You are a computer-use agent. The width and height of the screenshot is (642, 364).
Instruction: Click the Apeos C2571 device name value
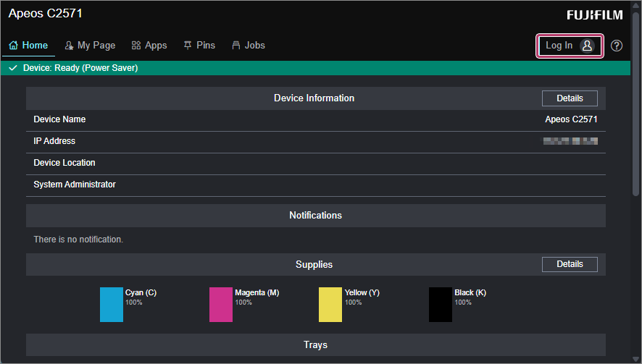[x=571, y=119]
